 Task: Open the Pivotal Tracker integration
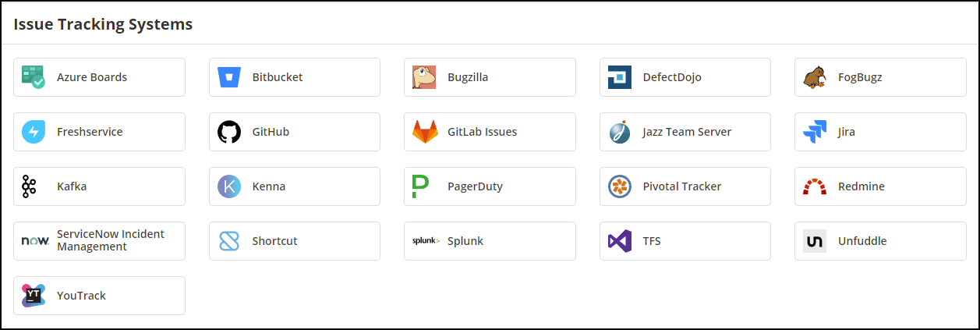click(x=685, y=186)
